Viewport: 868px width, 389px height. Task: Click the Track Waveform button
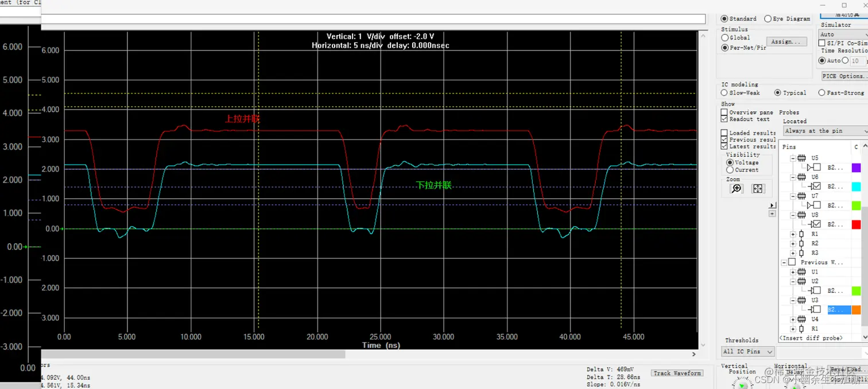coord(678,373)
